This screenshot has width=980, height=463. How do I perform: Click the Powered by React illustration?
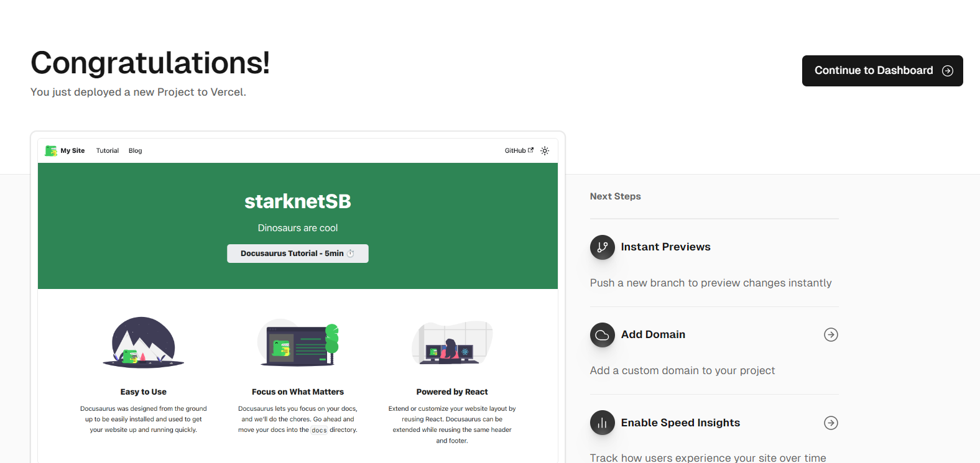pos(452,342)
